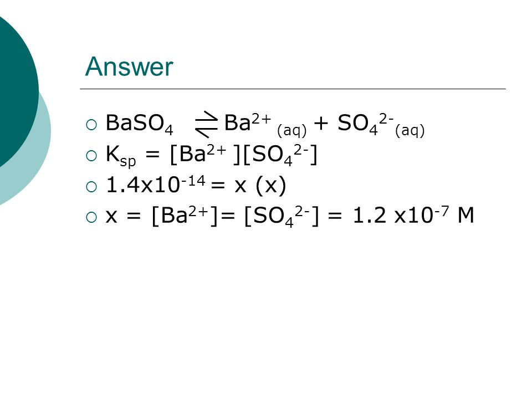Click the Ksp label text

pyautogui.click(x=121, y=156)
